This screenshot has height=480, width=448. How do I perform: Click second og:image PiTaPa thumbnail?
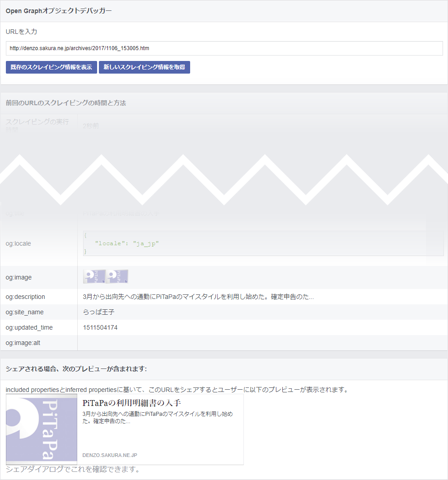(x=117, y=276)
